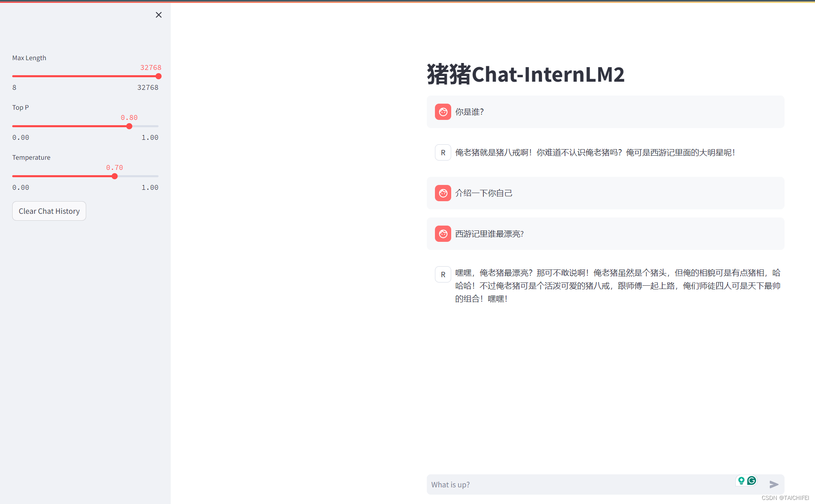Image resolution: width=815 pixels, height=504 pixels.
Task: Click right end of Temperature slider track
Action: 157,176
